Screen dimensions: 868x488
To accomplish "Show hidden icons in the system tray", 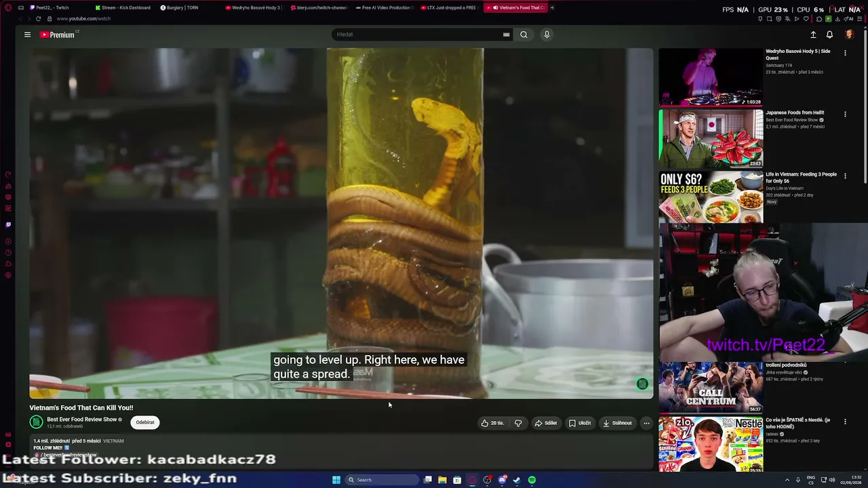I will (787, 480).
